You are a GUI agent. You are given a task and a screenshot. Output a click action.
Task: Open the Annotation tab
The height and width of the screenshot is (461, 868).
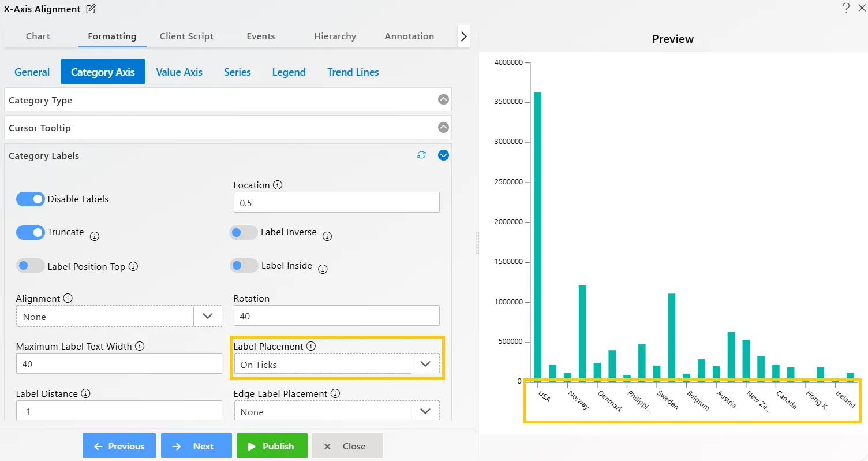[409, 36]
